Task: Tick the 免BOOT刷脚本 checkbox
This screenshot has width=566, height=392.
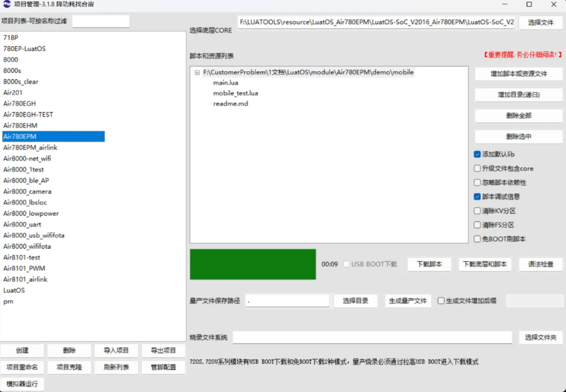Action: point(477,239)
